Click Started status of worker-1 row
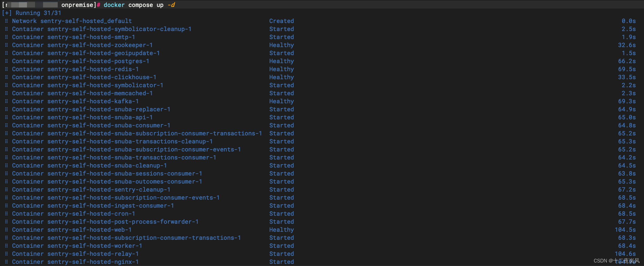This screenshot has width=644, height=266. pyautogui.click(x=281, y=246)
